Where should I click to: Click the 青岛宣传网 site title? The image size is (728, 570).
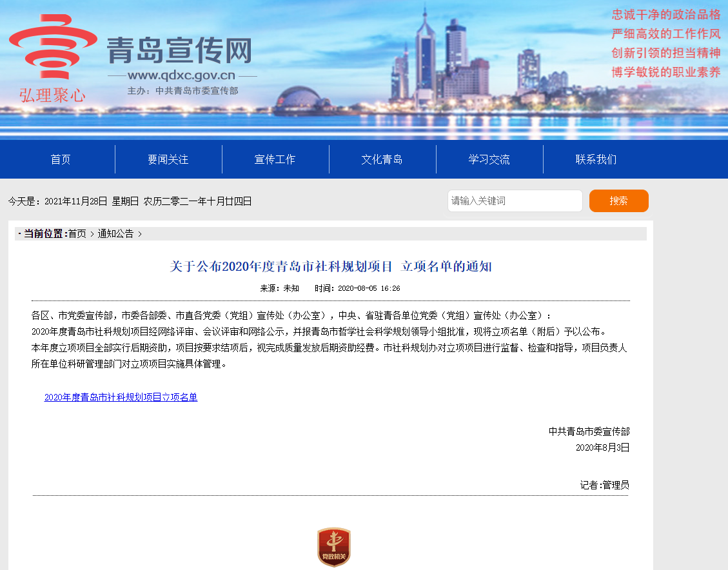tap(179, 50)
